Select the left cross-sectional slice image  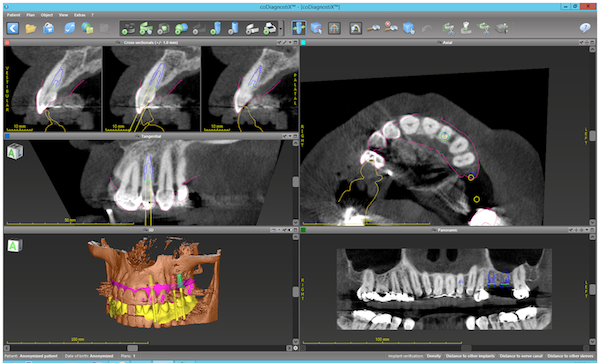[53, 89]
